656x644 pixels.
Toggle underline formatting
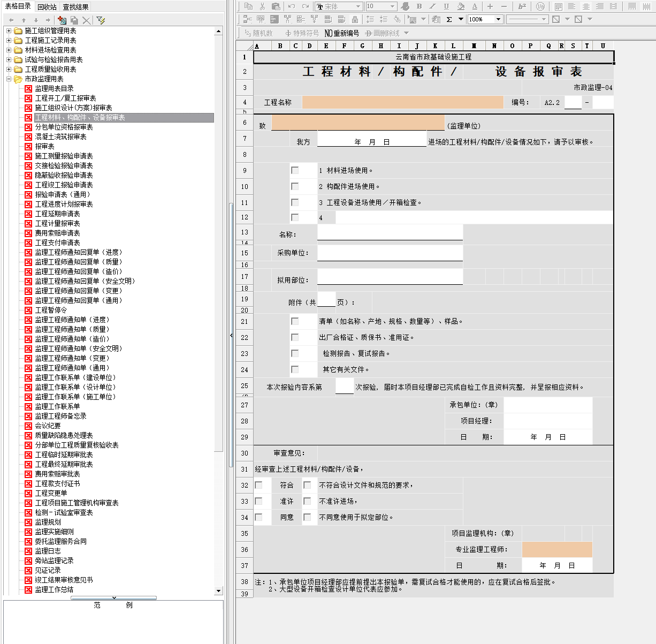click(x=446, y=6)
